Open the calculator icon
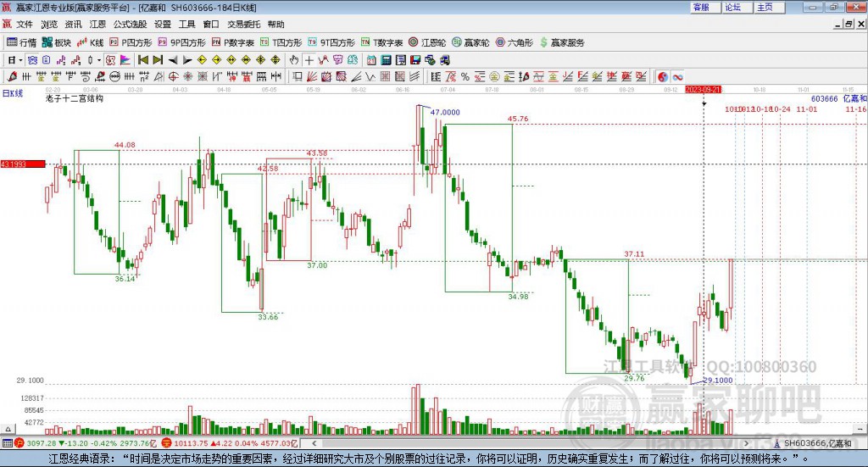Image resolution: width=868 pixels, height=467 pixels. point(386,60)
